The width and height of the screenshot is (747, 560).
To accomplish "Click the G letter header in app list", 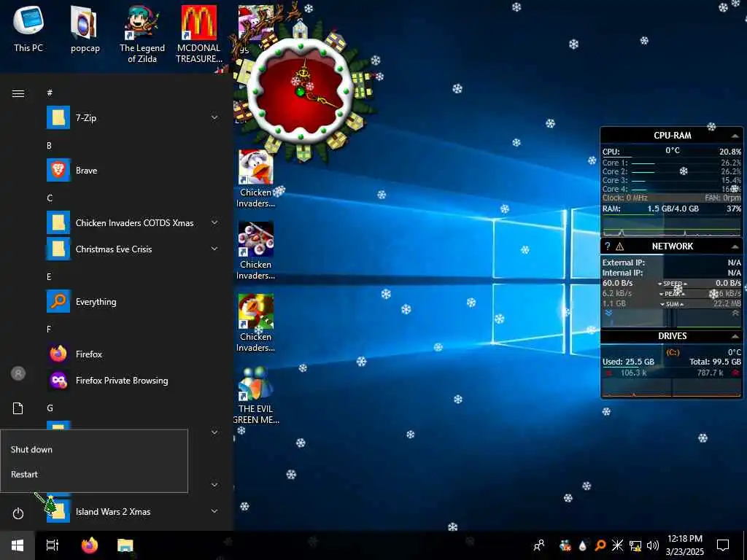I will pos(50,408).
